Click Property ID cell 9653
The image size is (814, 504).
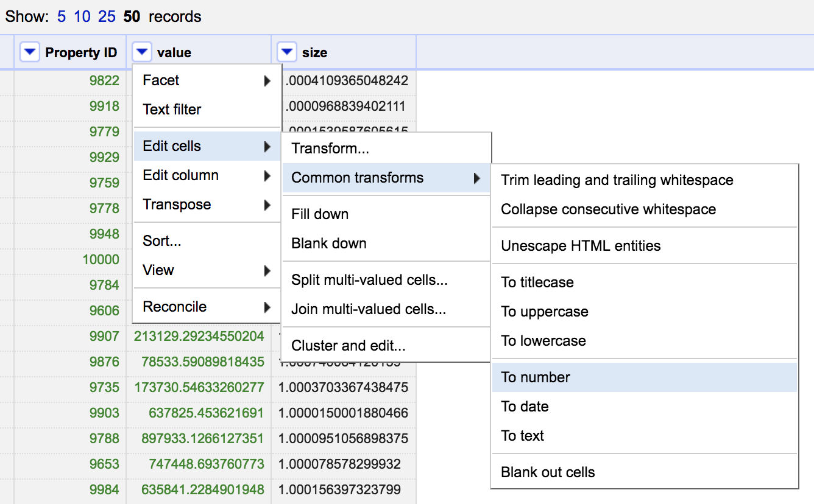104,464
